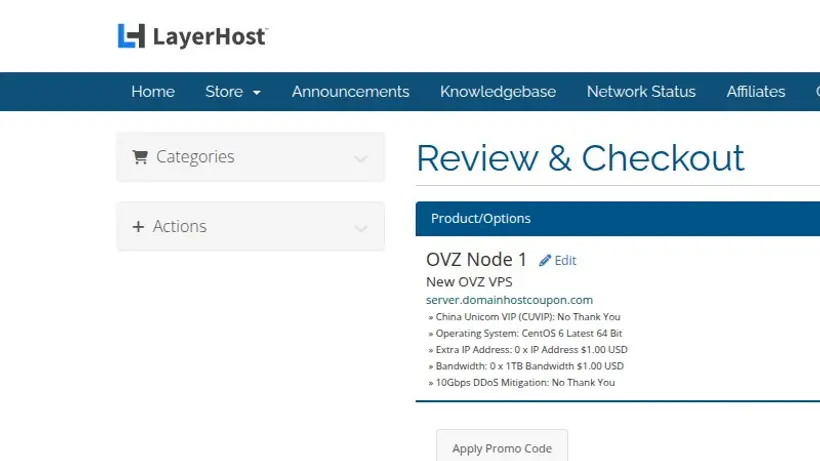820x461 pixels.
Task: Expand the Actions panel chevron
Action: coord(361,228)
